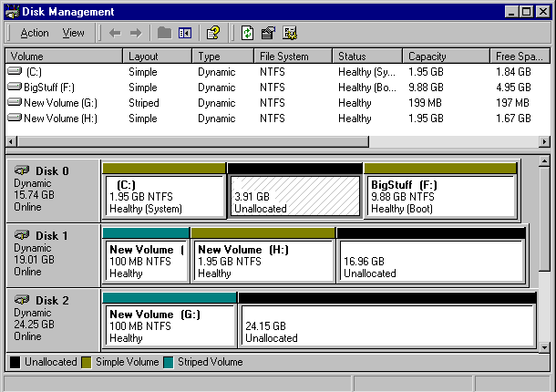Click the volume list right scroll arrow
Viewport: 556px width, 392px height.
[x=544, y=141]
